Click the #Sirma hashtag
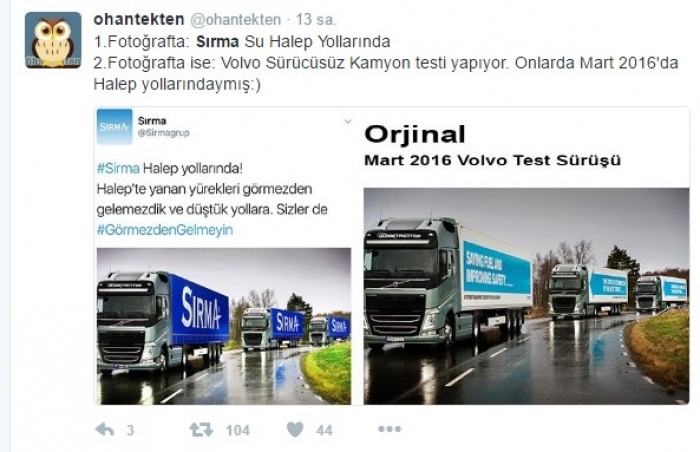The width and height of the screenshot is (700, 452). [x=118, y=168]
